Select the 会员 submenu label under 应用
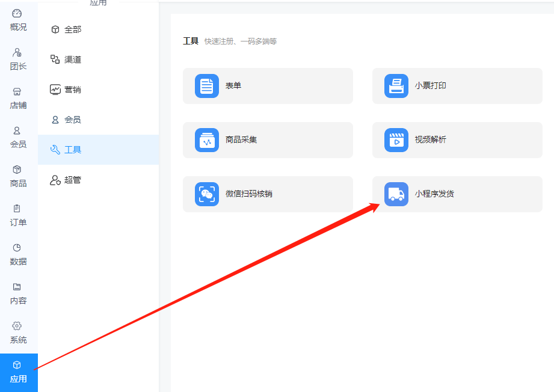This screenshot has height=392, width=554. pyautogui.click(x=73, y=120)
